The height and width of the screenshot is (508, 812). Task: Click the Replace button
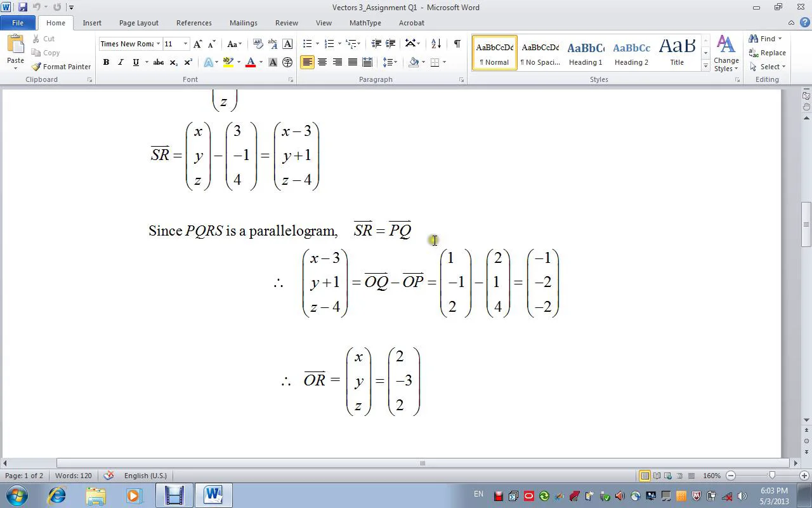point(768,53)
